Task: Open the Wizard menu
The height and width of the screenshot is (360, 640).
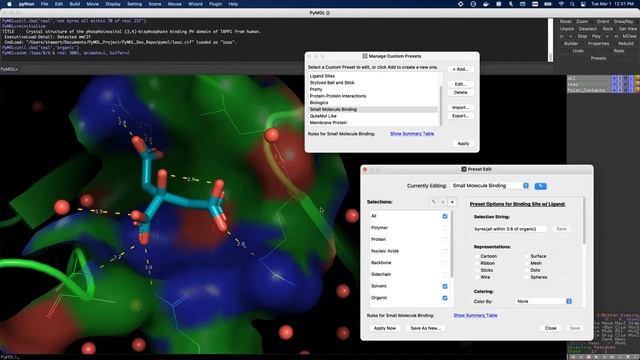Action: point(195,4)
